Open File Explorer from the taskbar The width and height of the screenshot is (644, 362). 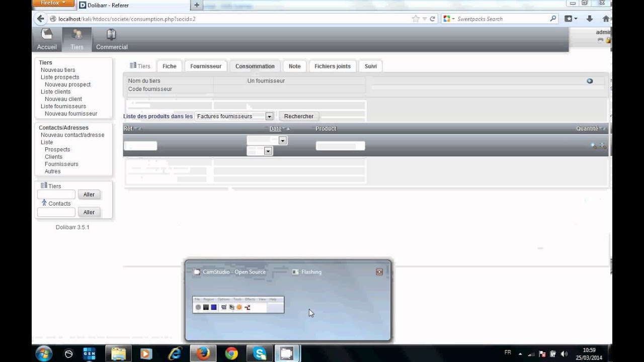pos(118,353)
